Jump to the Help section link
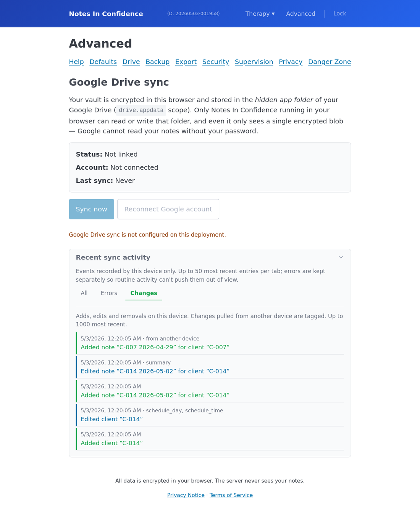Screen dimensions: 420x519 (76, 62)
